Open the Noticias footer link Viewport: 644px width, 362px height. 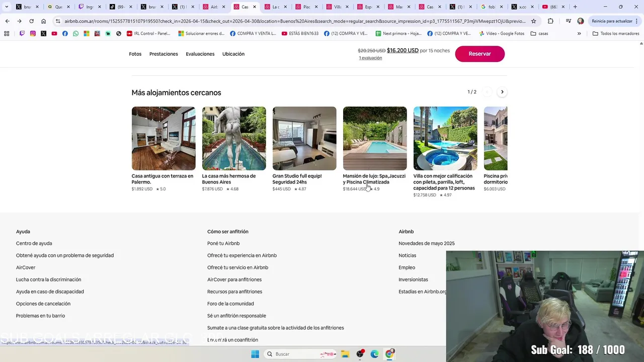(x=408, y=255)
